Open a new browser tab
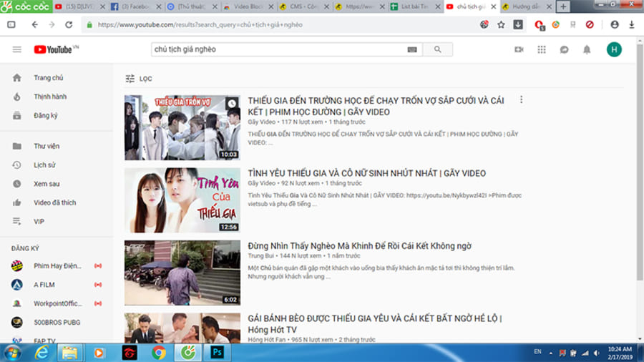This screenshot has height=362, width=644. pyautogui.click(x=563, y=6)
